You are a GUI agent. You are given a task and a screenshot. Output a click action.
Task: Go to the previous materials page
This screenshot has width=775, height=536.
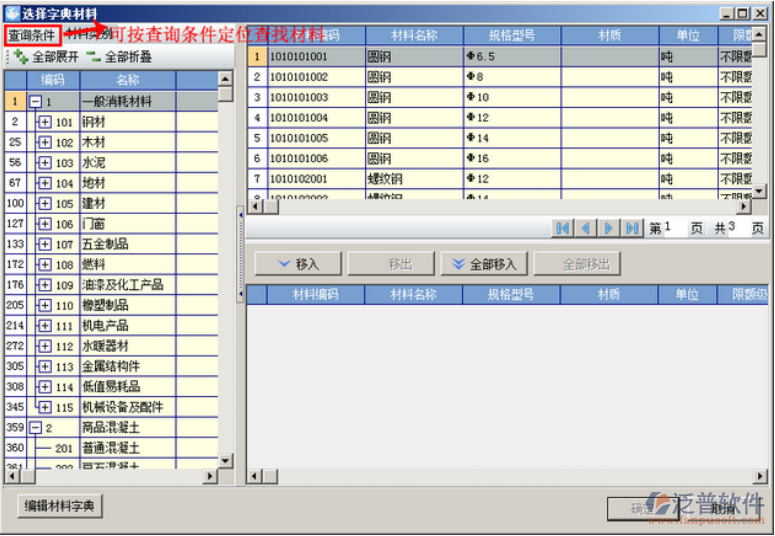tap(586, 229)
